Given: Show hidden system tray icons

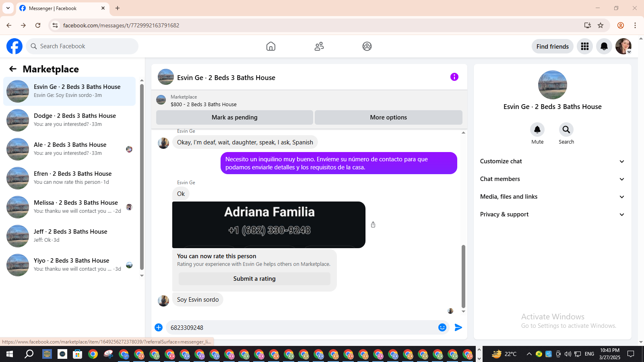Looking at the screenshot, I should 529,354.
